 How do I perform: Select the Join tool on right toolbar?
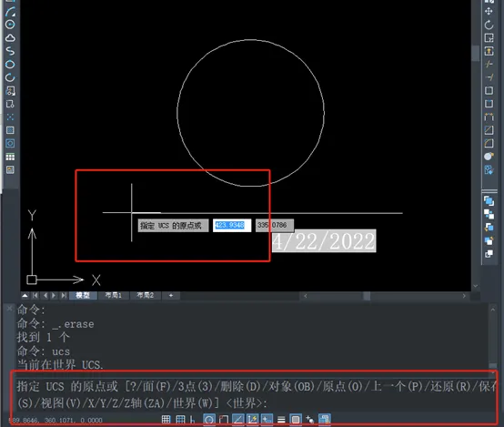489,117
